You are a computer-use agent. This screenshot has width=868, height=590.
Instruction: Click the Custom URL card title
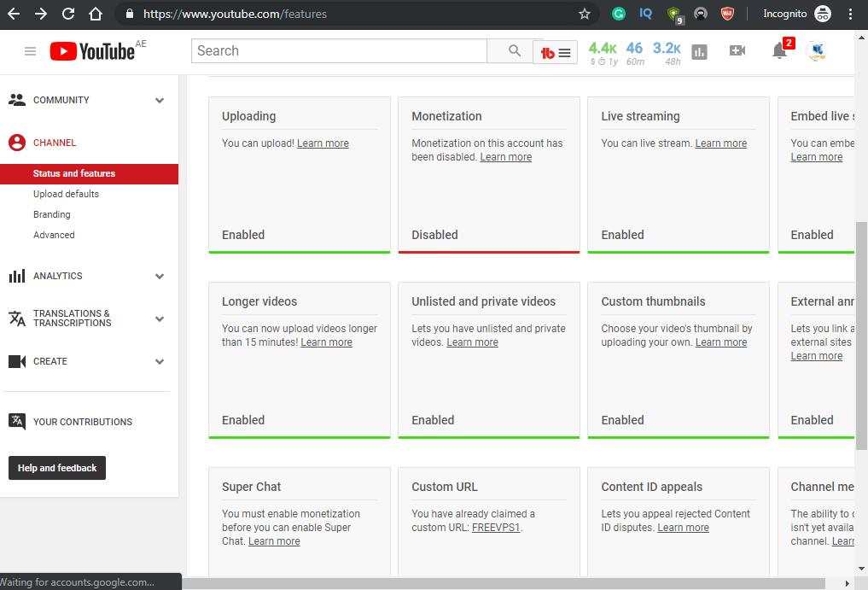[x=445, y=487]
